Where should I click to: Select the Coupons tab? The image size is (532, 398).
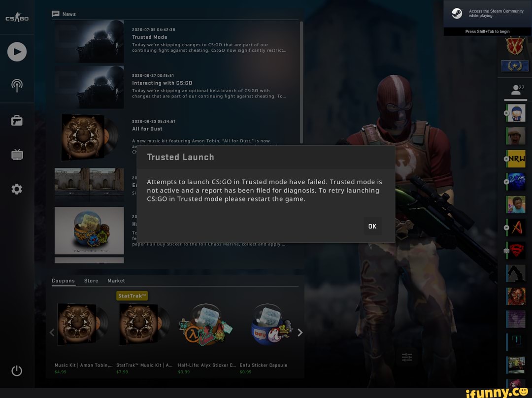point(63,281)
